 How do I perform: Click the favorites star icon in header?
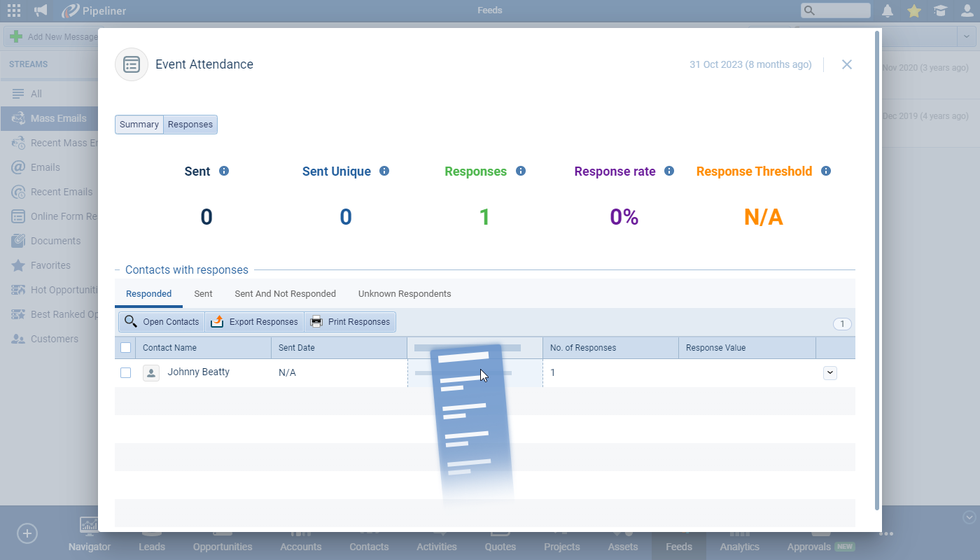(x=914, y=10)
